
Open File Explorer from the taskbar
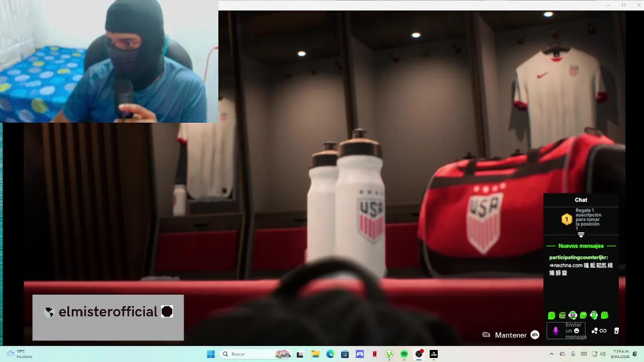(x=315, y=354)
